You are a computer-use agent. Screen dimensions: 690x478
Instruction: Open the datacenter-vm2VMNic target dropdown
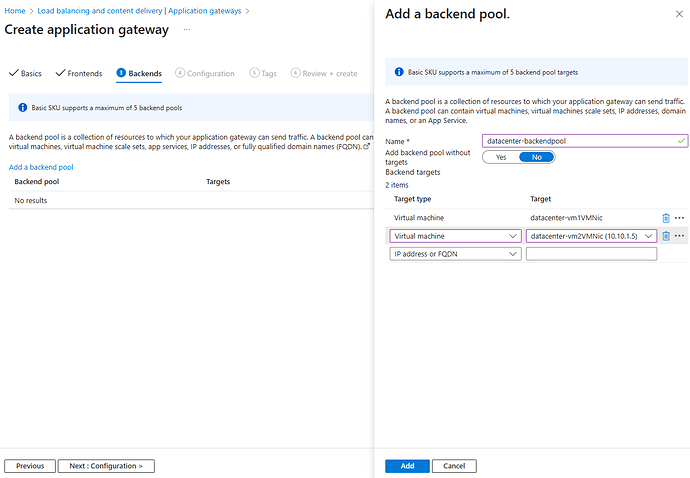coord(591,236)
